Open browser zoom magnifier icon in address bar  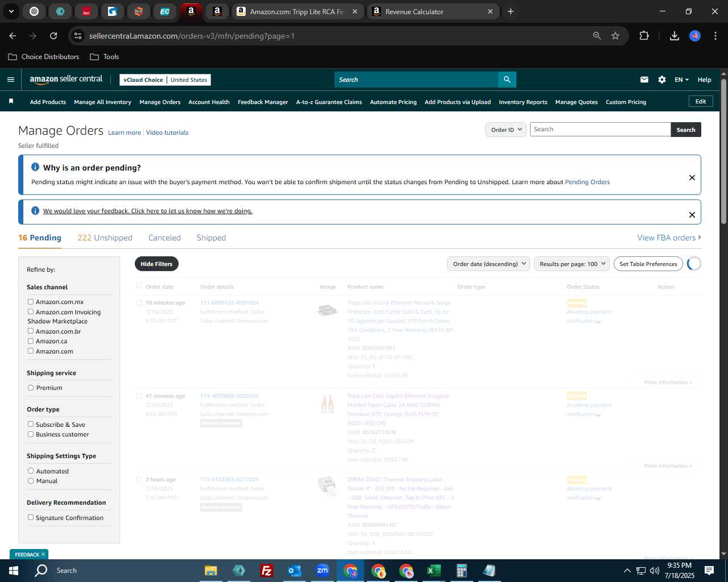[597, 36]
